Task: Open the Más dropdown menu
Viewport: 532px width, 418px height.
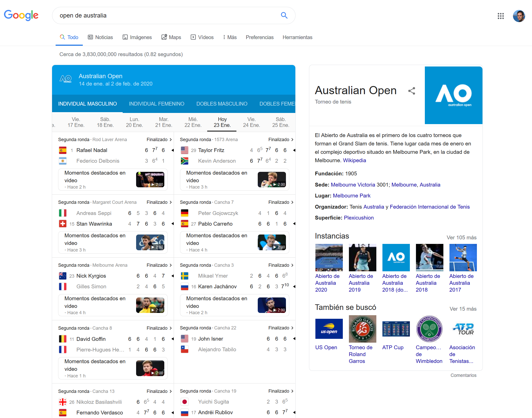Action: coord(230,37)
